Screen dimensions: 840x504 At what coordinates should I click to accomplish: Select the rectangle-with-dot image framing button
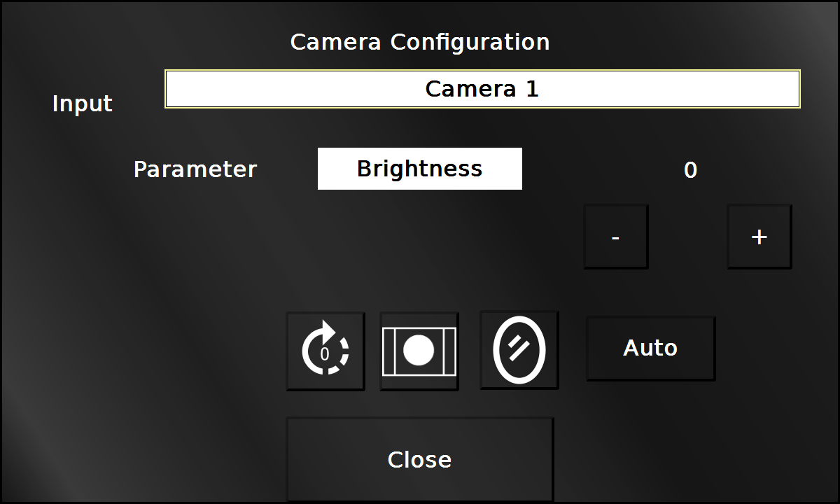(419, 351)
